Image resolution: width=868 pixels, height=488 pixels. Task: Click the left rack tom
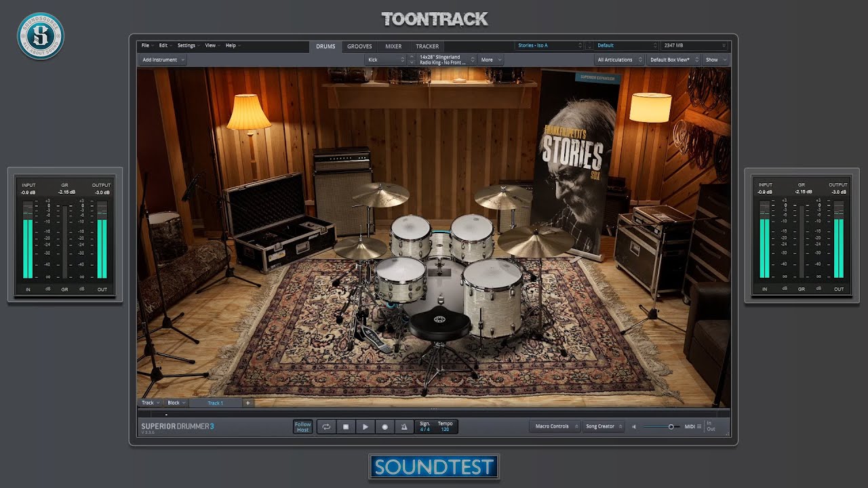pyautogui.click(x=411, y=235)
